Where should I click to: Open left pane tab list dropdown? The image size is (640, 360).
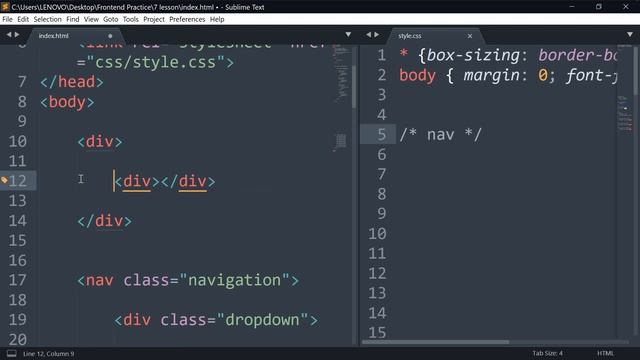tap(348, 35)
